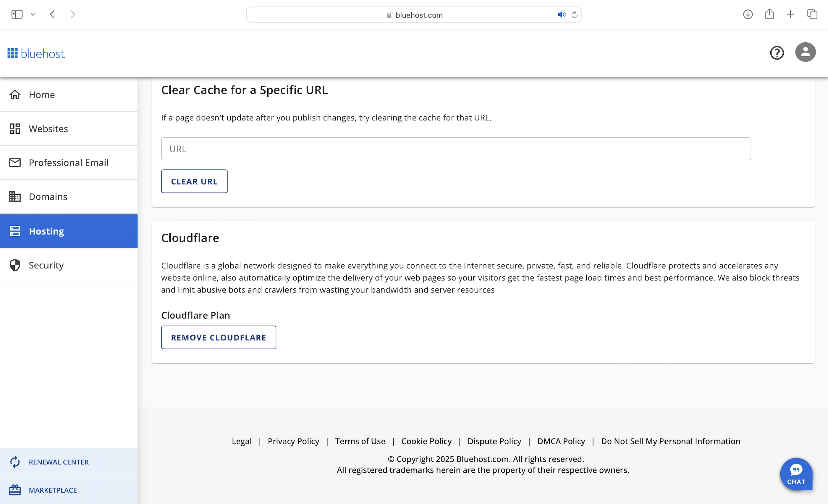Show Safari tab overview
Screen dimensions: 828x504
coord(812,14)
